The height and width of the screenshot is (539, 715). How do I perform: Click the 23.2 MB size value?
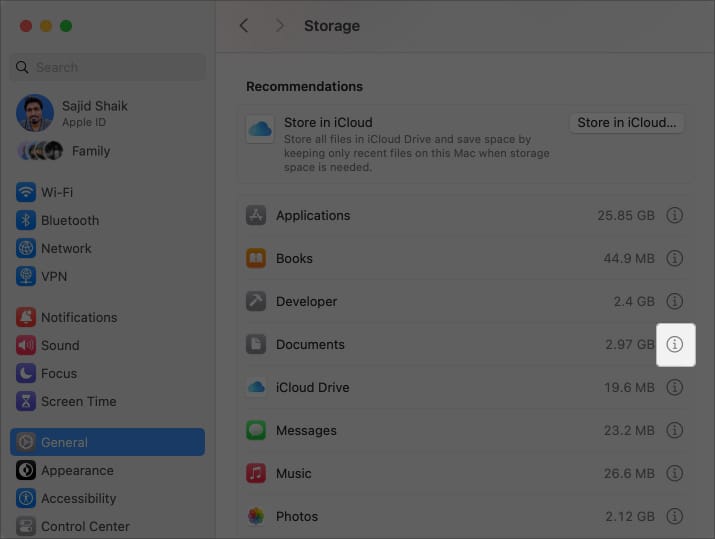[629, 430]
